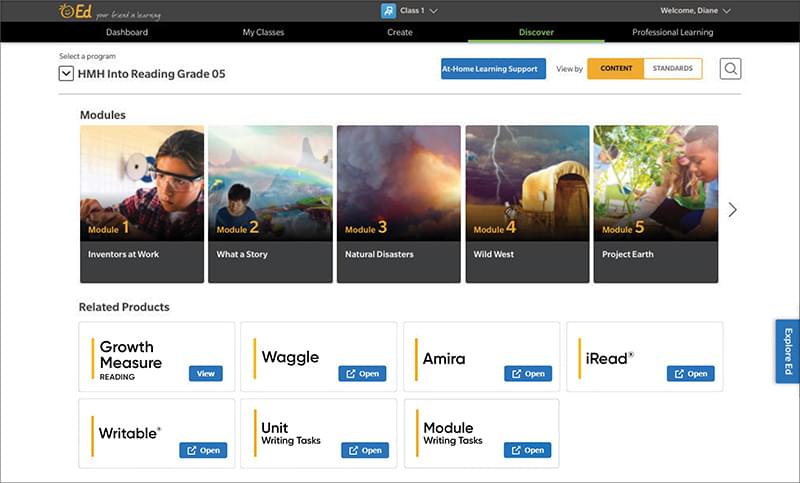Open Module 1 Inventors at Work thumbnail

142,183
